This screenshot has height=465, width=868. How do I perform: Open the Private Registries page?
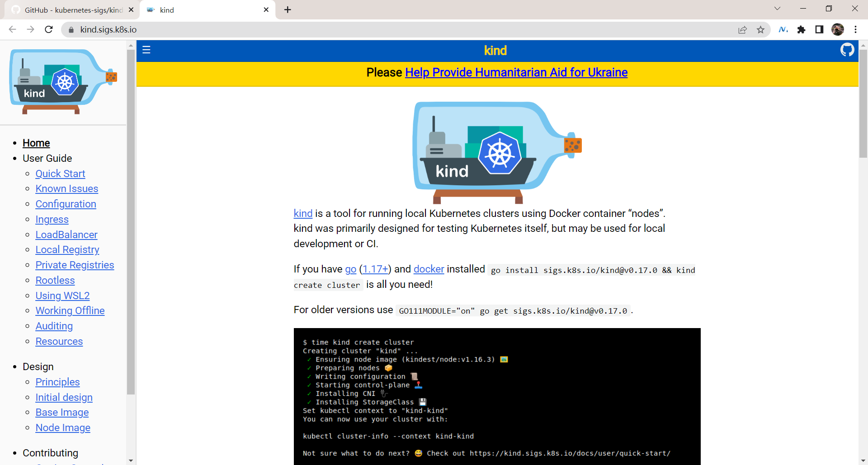75,265
